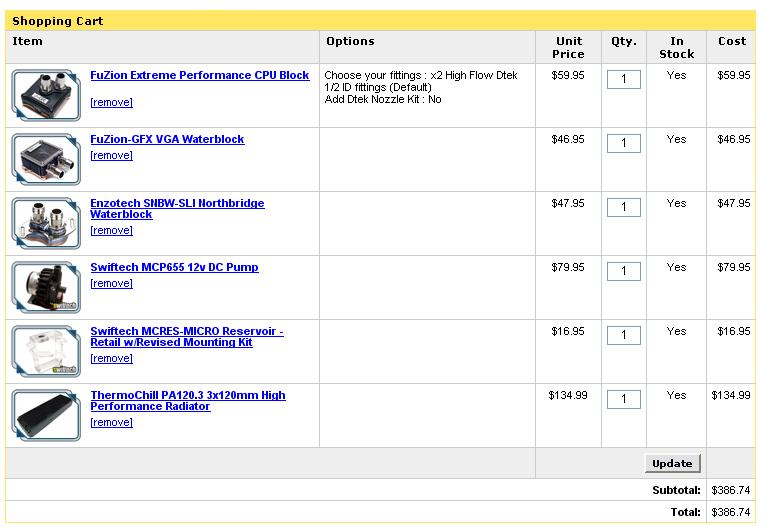Remove the FuZion-GFX VGA Waterblock from cart
The image size is (761, 526).
111,155
